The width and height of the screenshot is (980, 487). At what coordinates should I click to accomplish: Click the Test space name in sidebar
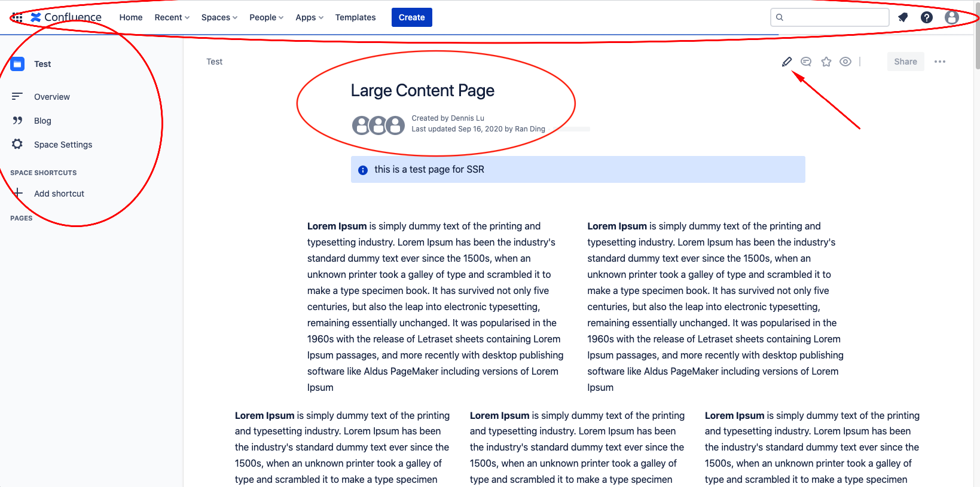pyautogui.click(x=42, y=64)
